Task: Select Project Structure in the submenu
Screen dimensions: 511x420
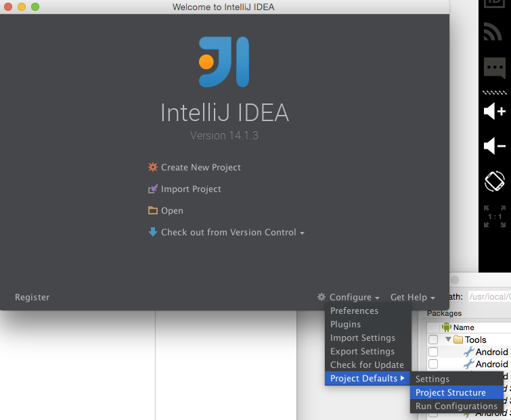Action: [x=457, y=392]
